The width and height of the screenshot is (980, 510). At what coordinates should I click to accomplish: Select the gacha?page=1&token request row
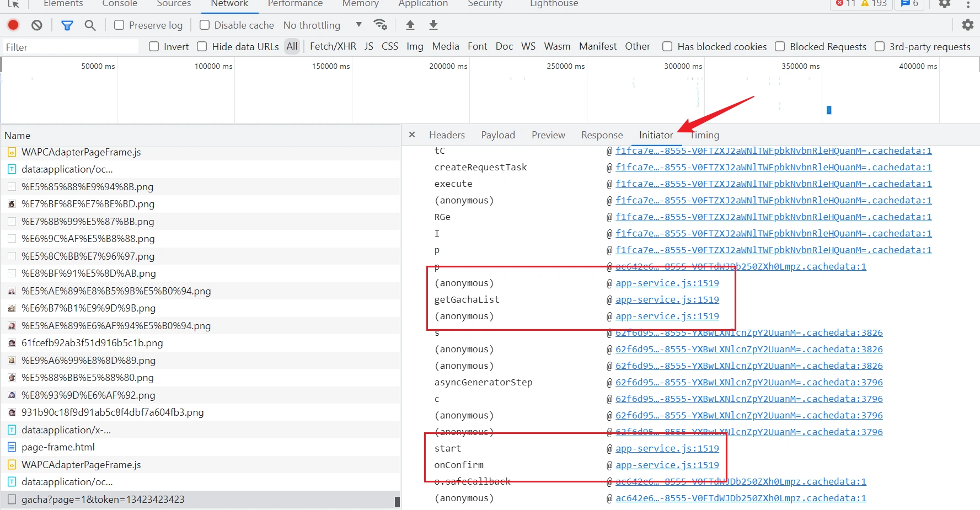click(x=103, y=499)
